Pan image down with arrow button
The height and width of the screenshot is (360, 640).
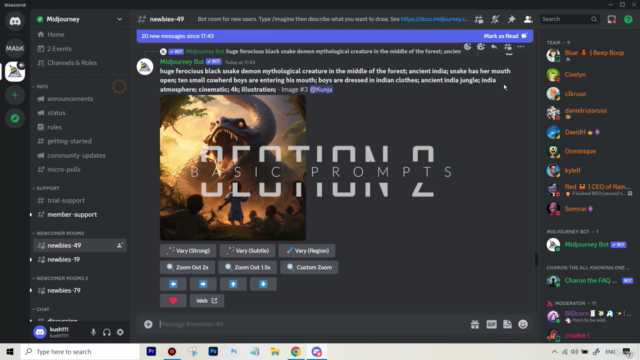(263, 284)
